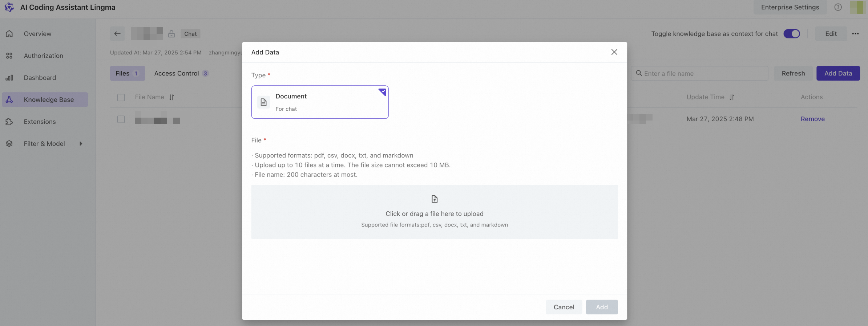
Task: Click the Overview home icon
Action: [x=9, y=34]
